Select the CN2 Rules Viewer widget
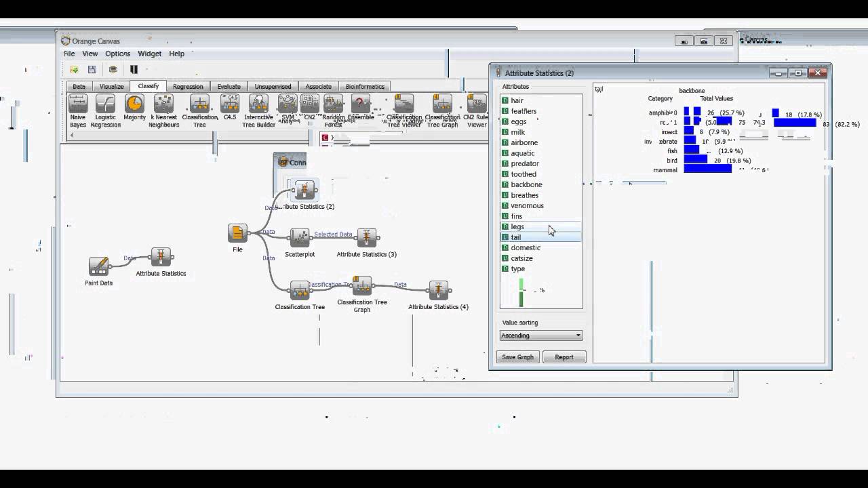868x488 pixels. pos(477,104)
